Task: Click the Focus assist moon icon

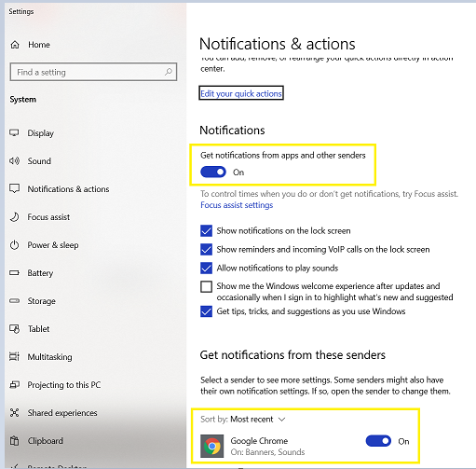Action: [14, 217]
